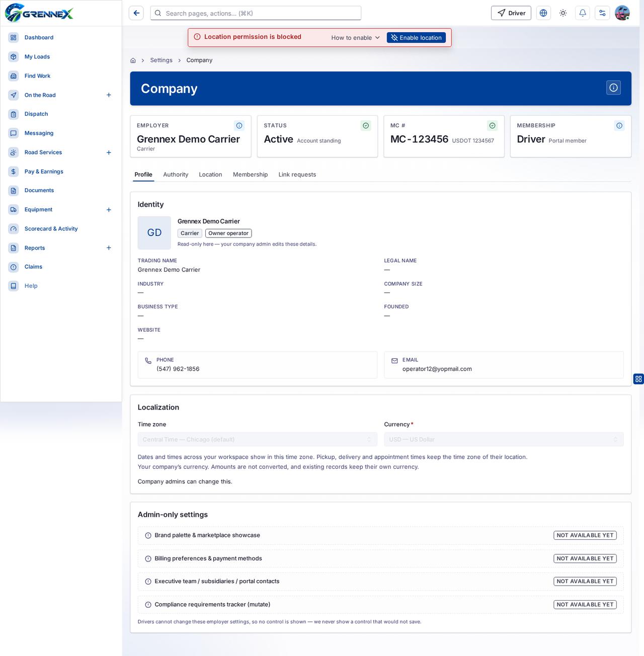Expand the Reports submenu plus
The height and width of the screenshot is (656, 644).
coord(109,248)
